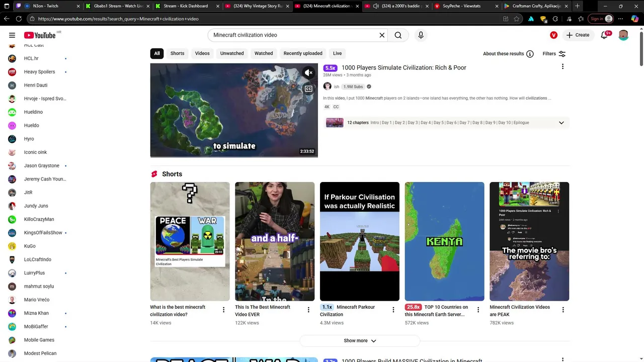This screenshot has width=644, height=362.
Task: Open the video title 1000 Players Simulate Civilization
Action: point(404,67)
